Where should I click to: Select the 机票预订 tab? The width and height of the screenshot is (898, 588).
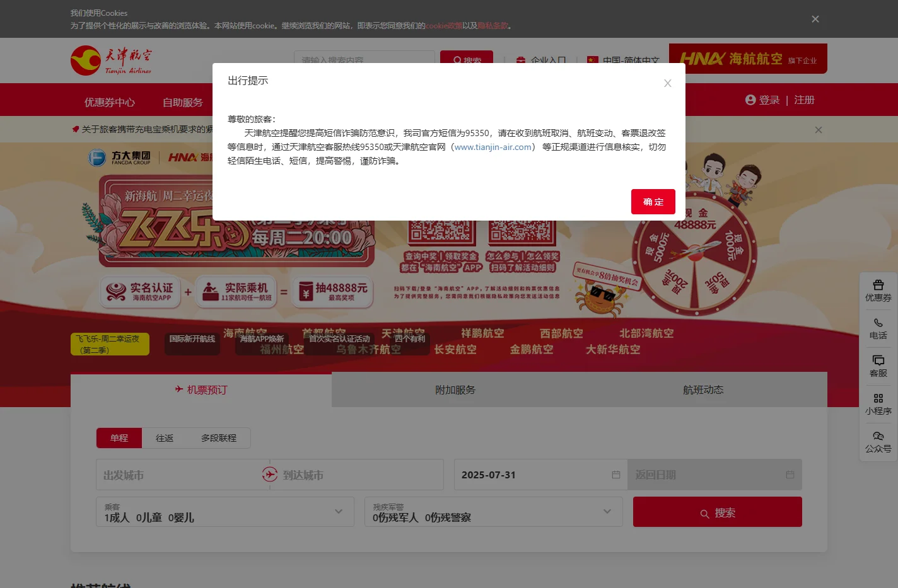point(201,390)
